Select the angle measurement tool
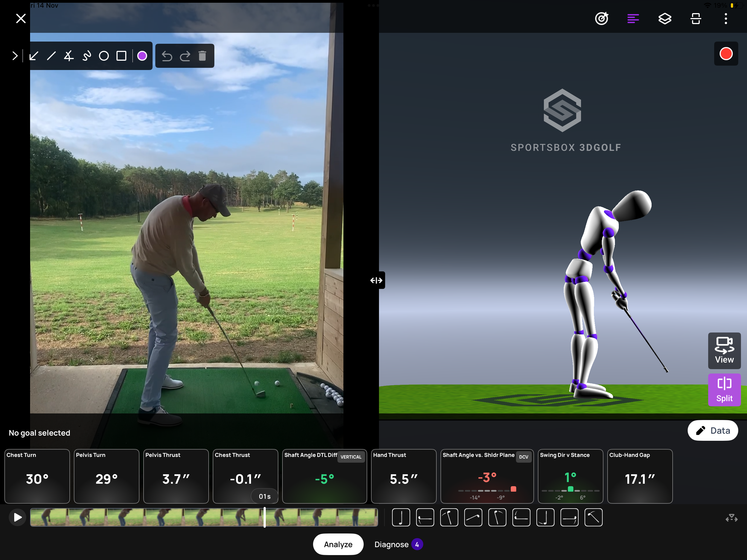The image size is (747, 560). pyautogui.click(x=69, y=56)
